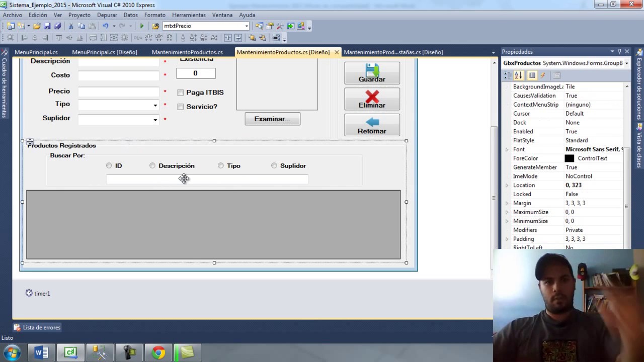The image size is (644, 362).
Task: Sort properties alphabetically with A-Z icon
Action: [x=519, y=75]
